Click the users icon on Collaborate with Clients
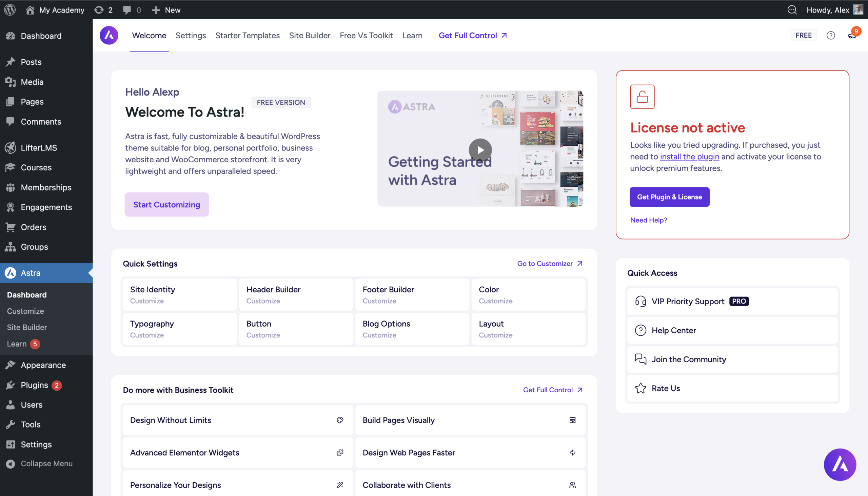 pos(572,485)
